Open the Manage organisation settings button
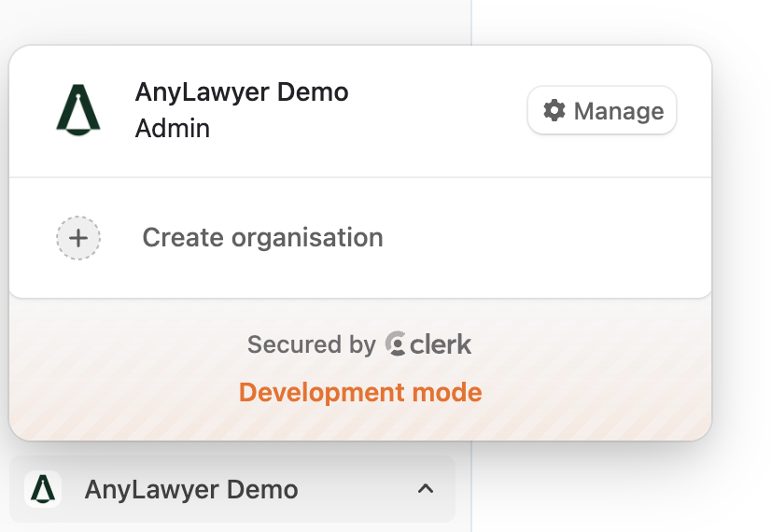Screen dimensions: 771x532 pos(602,111)
